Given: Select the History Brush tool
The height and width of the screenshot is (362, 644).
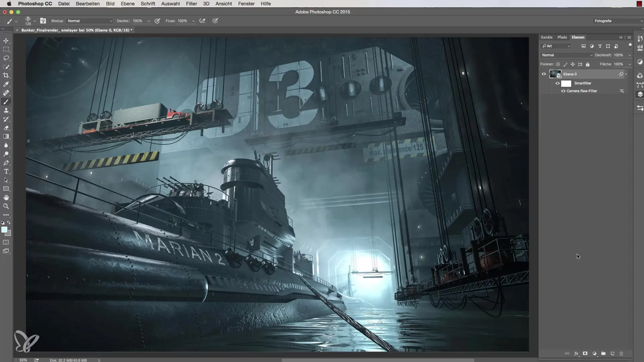Looking at the screenshot, I should pos(6,119).
